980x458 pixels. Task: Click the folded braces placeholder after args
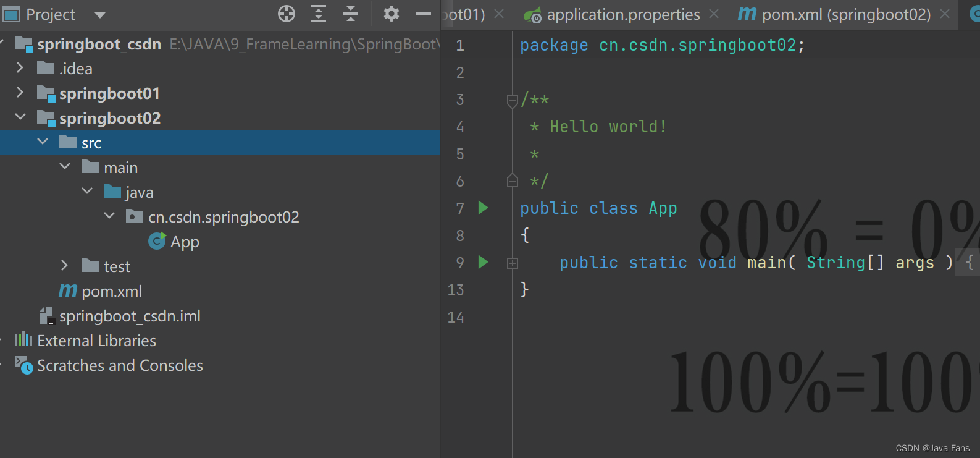pos(968,263)
